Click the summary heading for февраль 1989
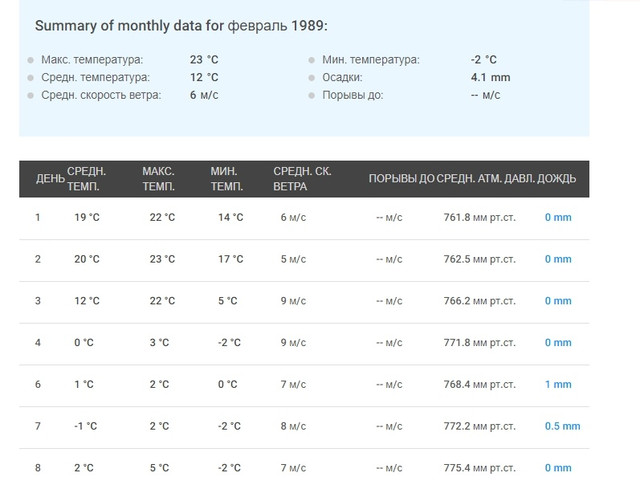Image resolution: width=640 pixels, height=485 pixels. [x=181, y=26]
